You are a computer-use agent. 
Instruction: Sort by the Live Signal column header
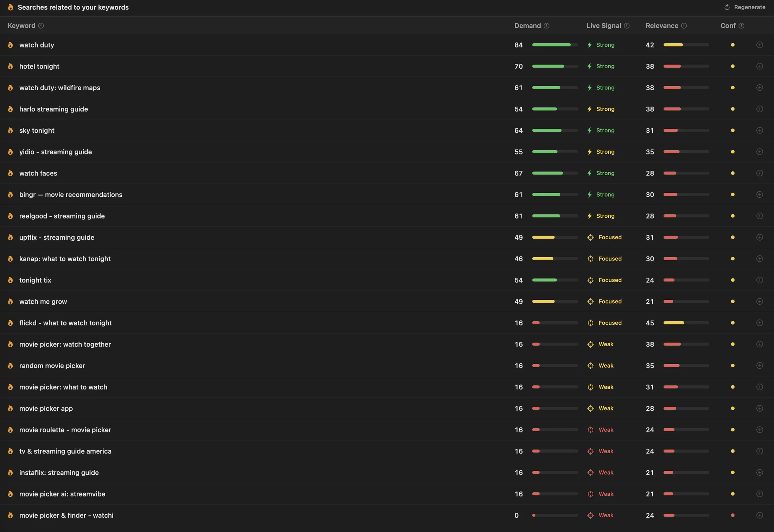point(604,26)
